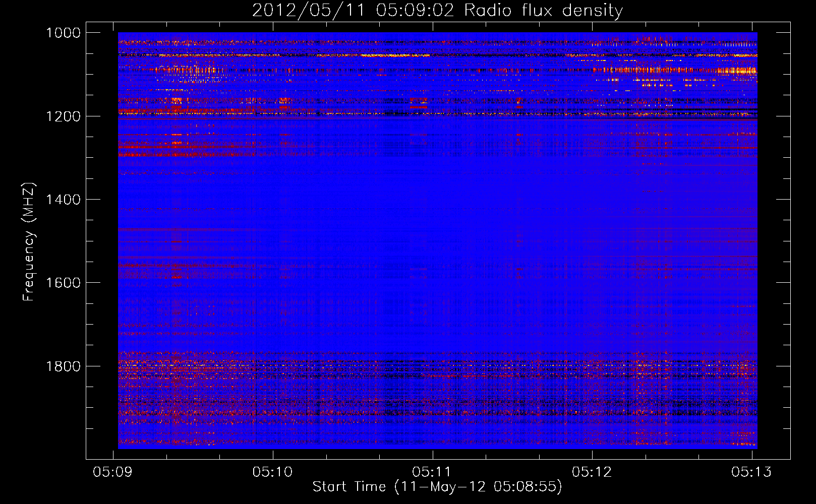Click the 05:10 time tick label

pyautogui.click(x=273, y=472)
